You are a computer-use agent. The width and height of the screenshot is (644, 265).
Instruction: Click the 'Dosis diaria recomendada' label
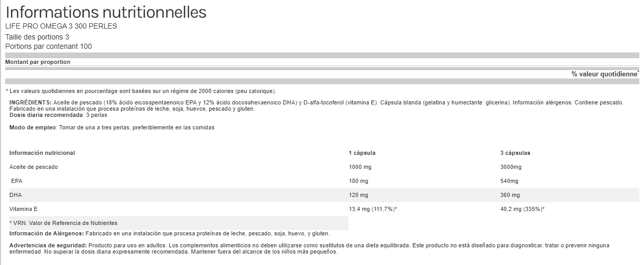pos(47,115)
